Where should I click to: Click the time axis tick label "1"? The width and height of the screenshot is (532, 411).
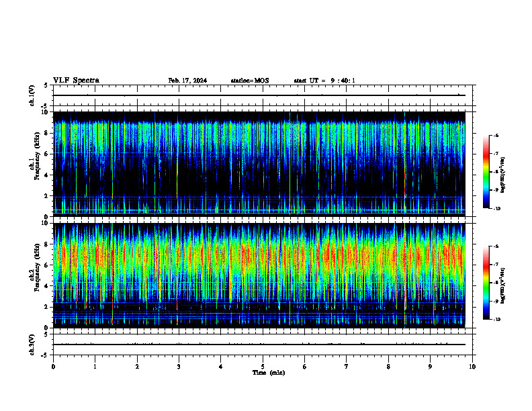95,367
